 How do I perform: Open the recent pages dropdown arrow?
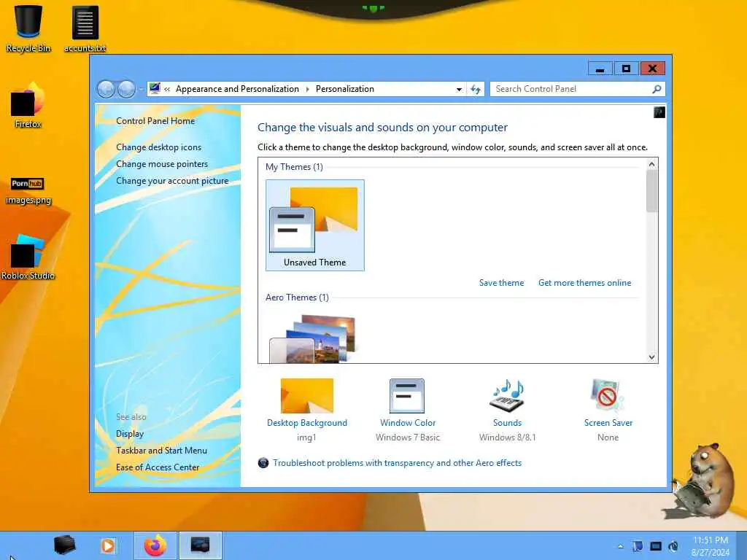point(141,89)
